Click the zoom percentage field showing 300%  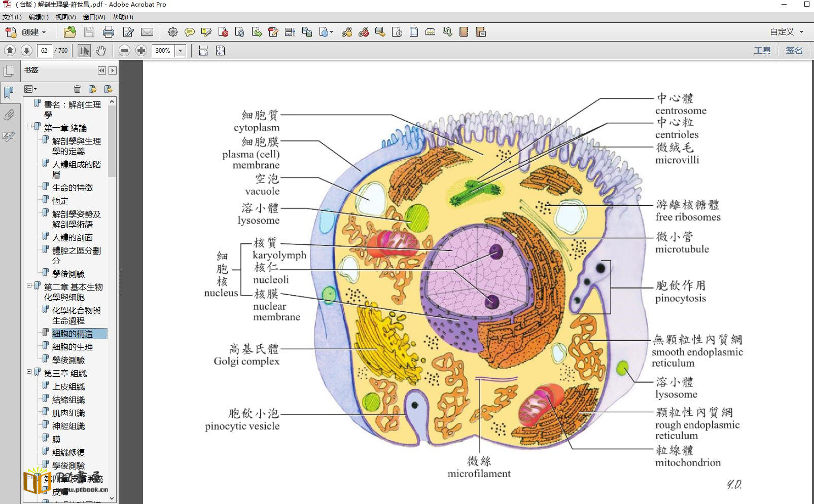[163, 50]
